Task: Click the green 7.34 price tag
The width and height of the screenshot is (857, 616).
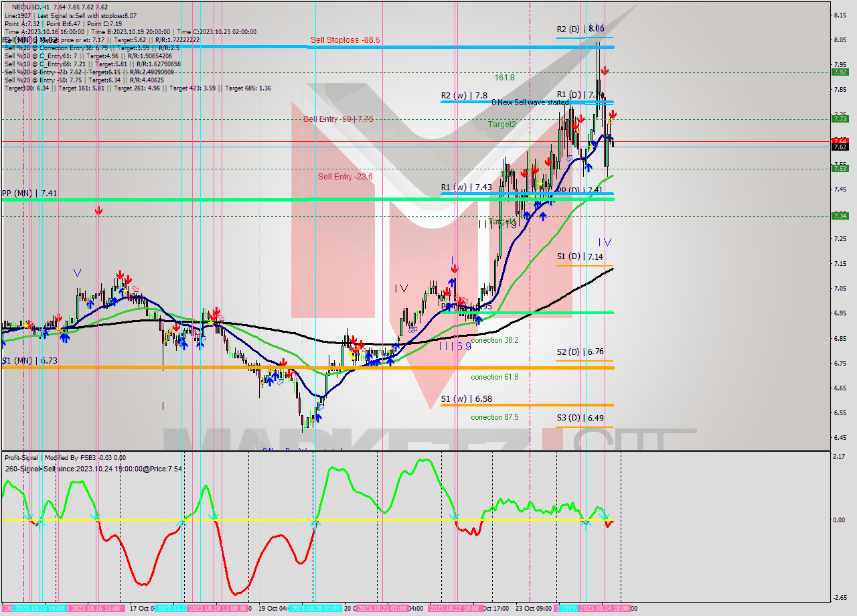Action: coord(840,216)
